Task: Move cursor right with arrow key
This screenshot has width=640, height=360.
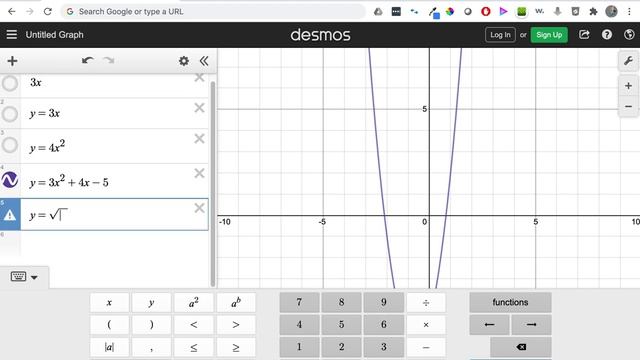Action: pos(531,324)
